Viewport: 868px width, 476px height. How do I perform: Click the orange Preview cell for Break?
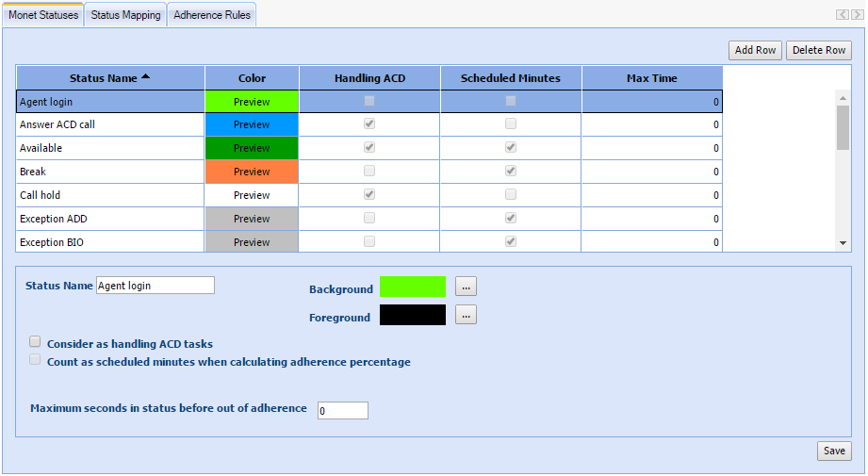(x=252, y=172)
